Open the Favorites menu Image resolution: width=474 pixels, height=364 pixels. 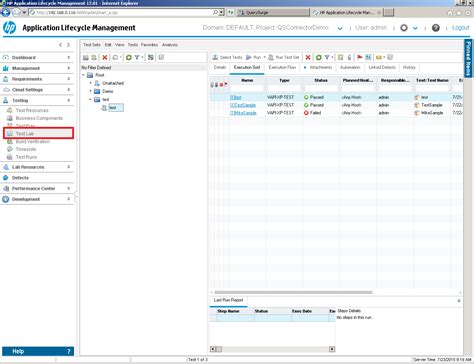[149, 45]
